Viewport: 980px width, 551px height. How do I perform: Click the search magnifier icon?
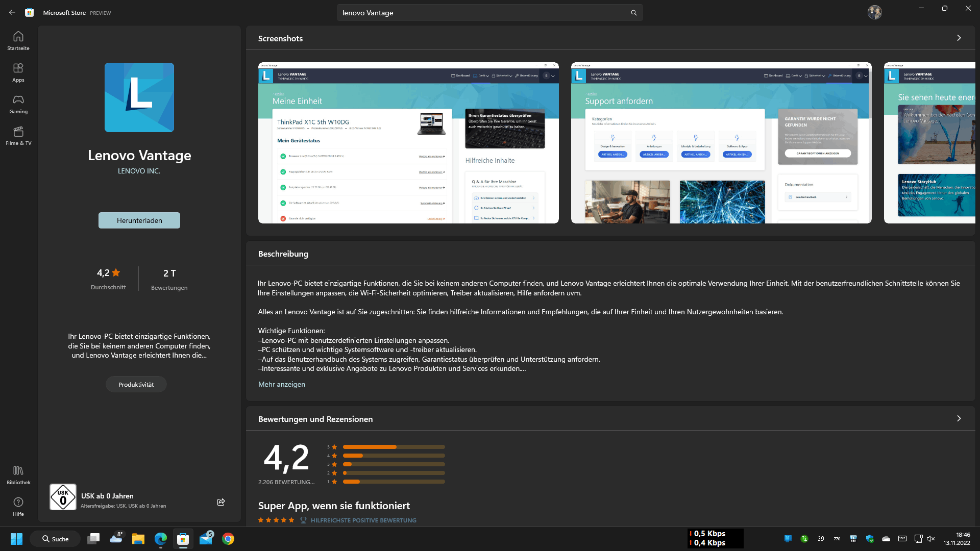633,13
